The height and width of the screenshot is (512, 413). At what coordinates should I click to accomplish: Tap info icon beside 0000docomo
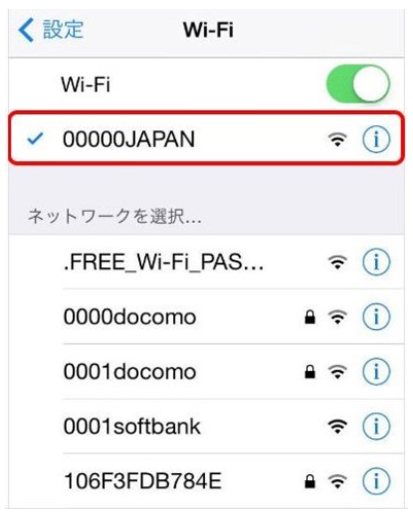376,317
